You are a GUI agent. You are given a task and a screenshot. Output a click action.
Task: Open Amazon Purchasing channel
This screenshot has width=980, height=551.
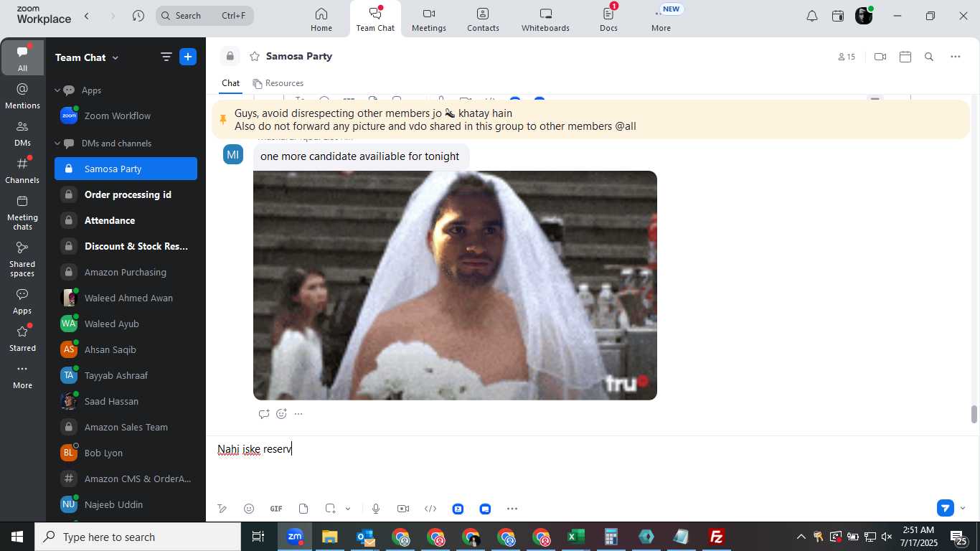pyautogui.click(x=126, y=272)
